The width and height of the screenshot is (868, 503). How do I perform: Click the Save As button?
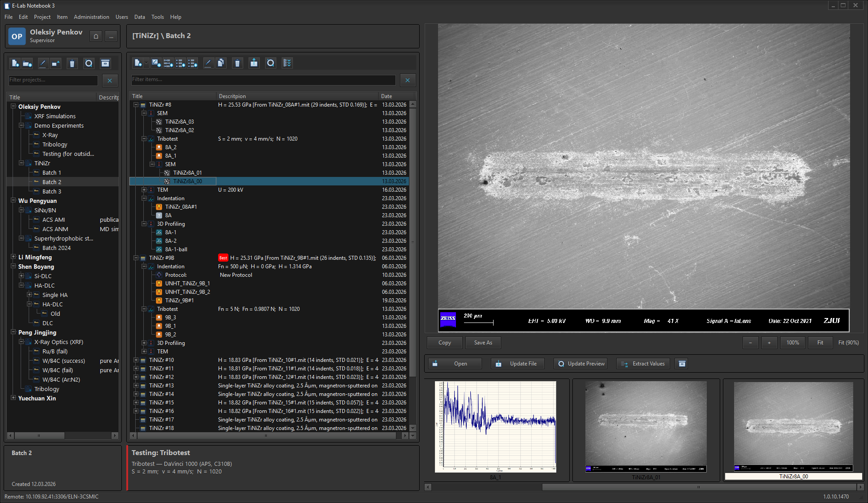pos(483,343)
